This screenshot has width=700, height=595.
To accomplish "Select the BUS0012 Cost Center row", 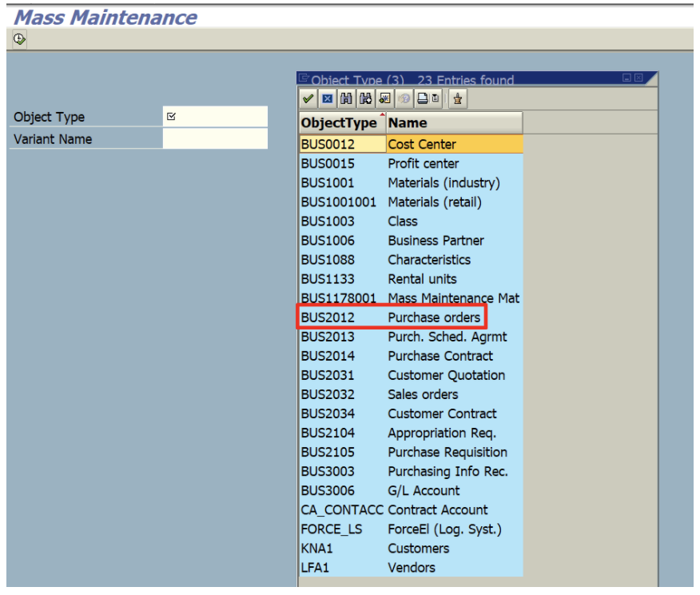I will [409, 145].
